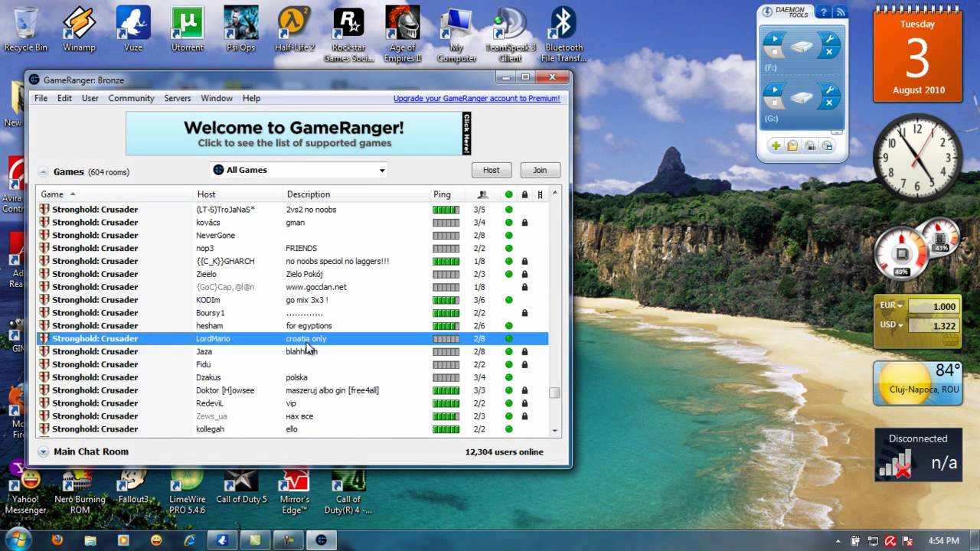
Task: Click Upgrade your GameRanger account link
Action: (476, 98)
